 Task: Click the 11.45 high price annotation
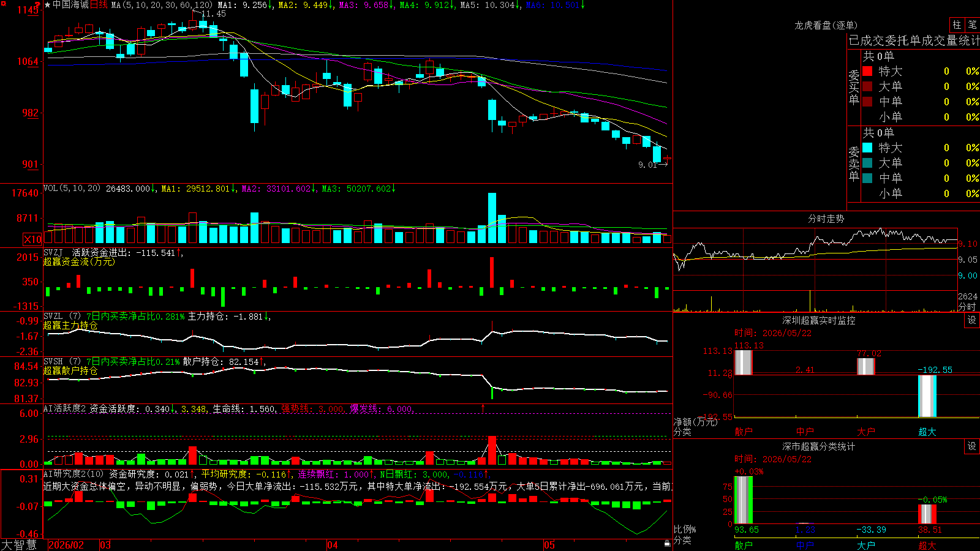[x=213, y=13]
